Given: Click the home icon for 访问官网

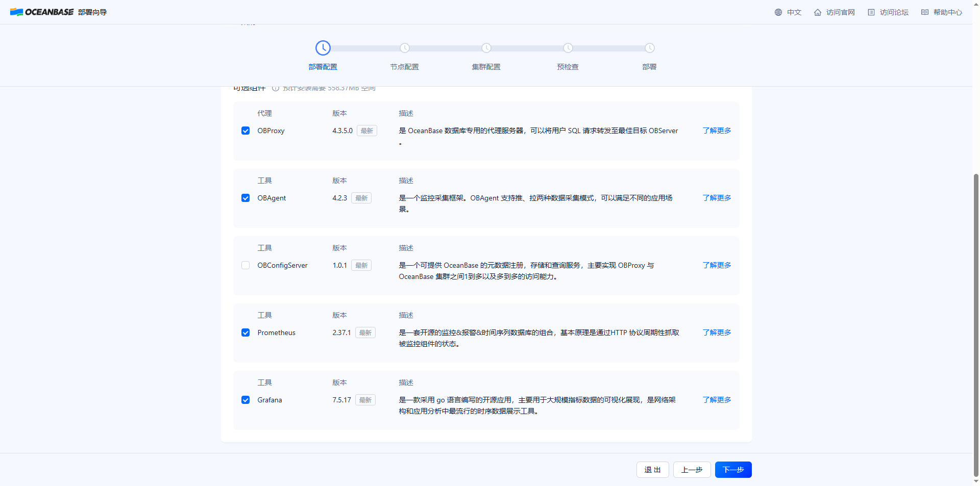Looking at the screenshot, I should point(817,12).
